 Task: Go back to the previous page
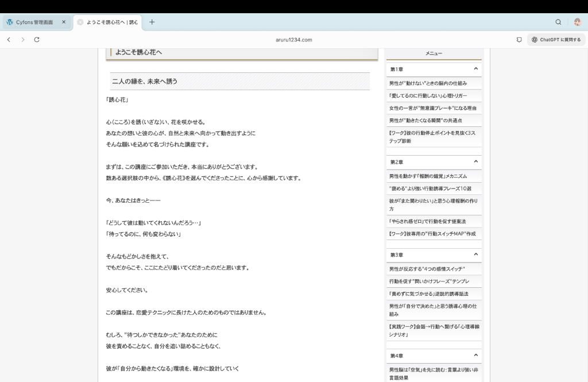point(9,40)
